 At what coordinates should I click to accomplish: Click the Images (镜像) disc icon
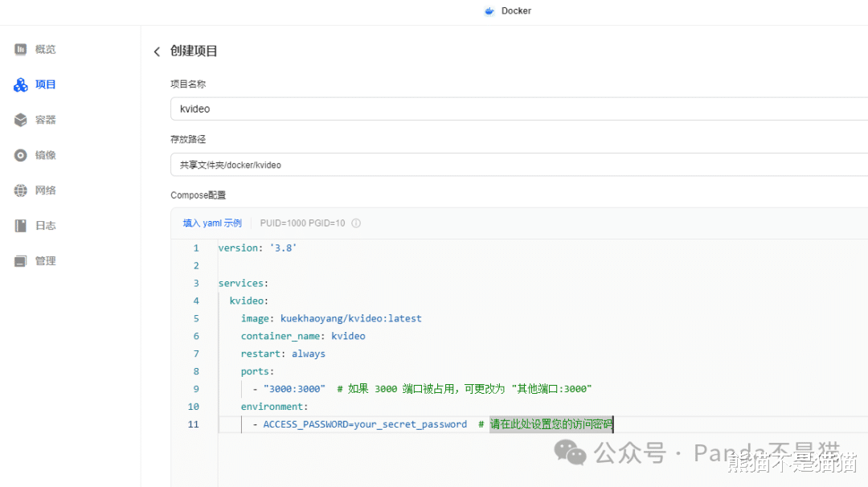tap(20, 155)
